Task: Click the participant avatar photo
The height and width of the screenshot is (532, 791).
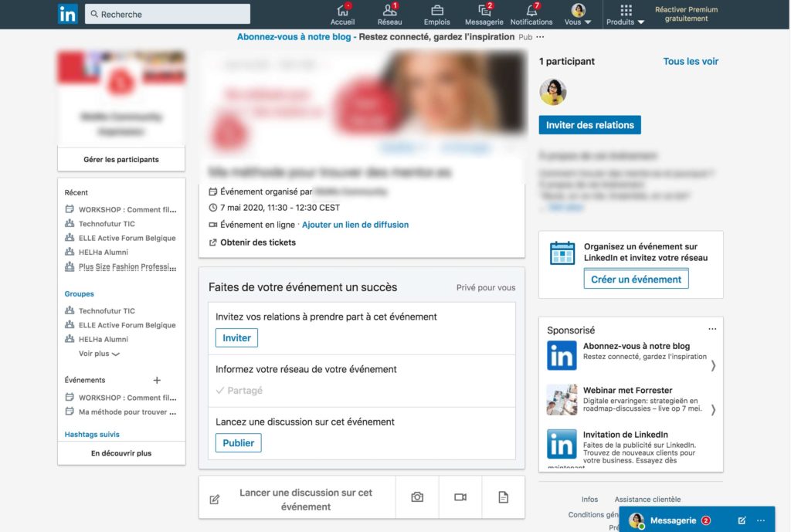Action: [553, 92]
